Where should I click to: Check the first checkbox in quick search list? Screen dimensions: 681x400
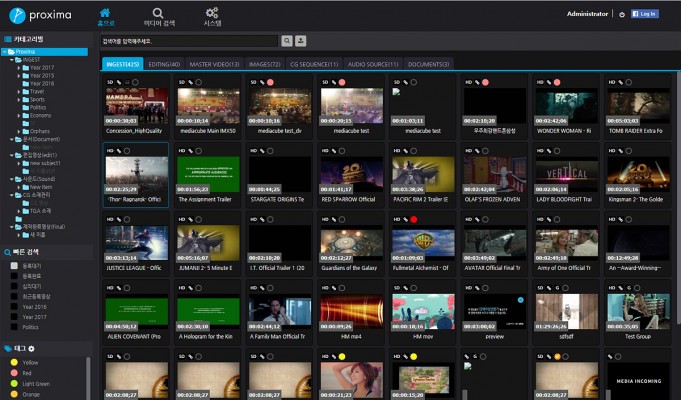[x=12, y=265]
